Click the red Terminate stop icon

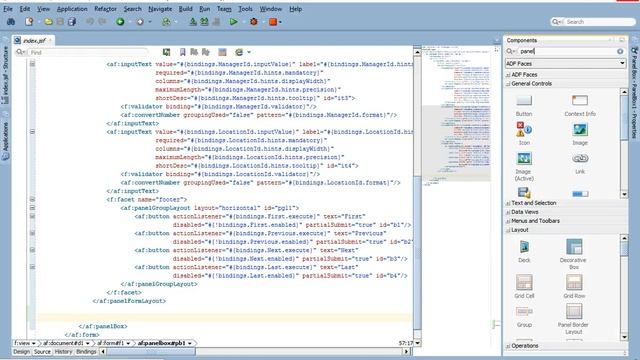coord(273,22)
